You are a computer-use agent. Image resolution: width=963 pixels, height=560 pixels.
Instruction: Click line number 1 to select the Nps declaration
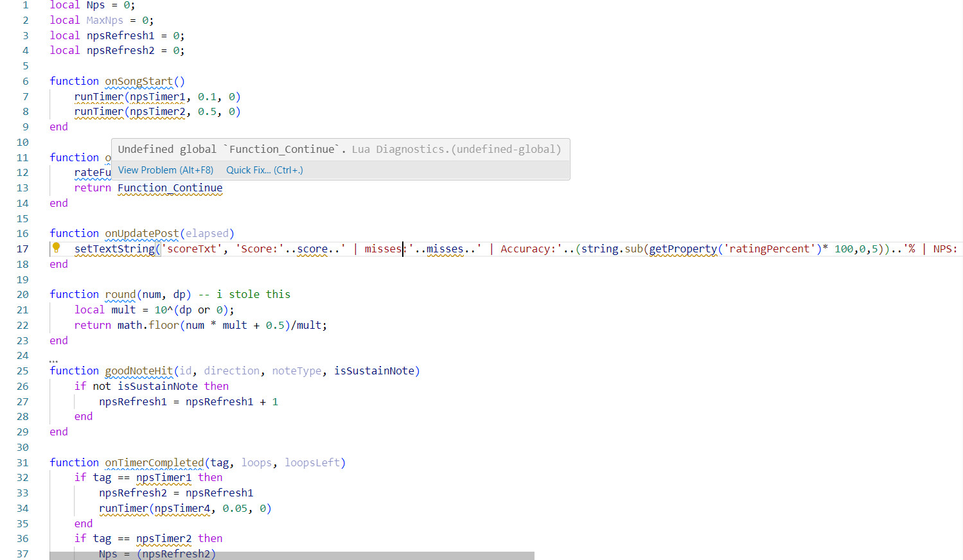tap(25, 5)
